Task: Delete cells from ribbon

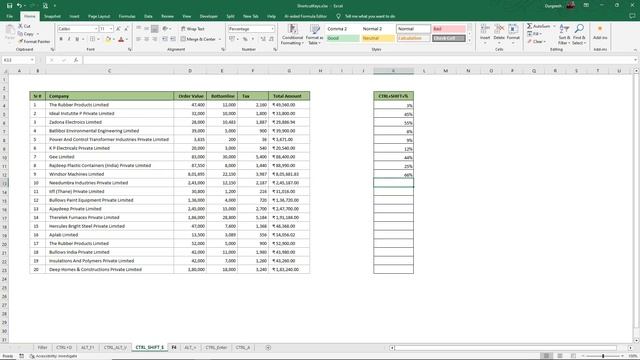Action: [x=499, y=33]
